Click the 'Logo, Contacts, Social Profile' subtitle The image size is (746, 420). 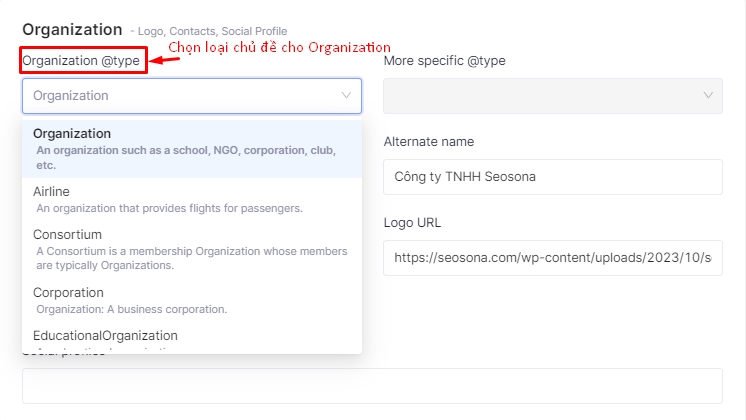[x=212, y=31]
